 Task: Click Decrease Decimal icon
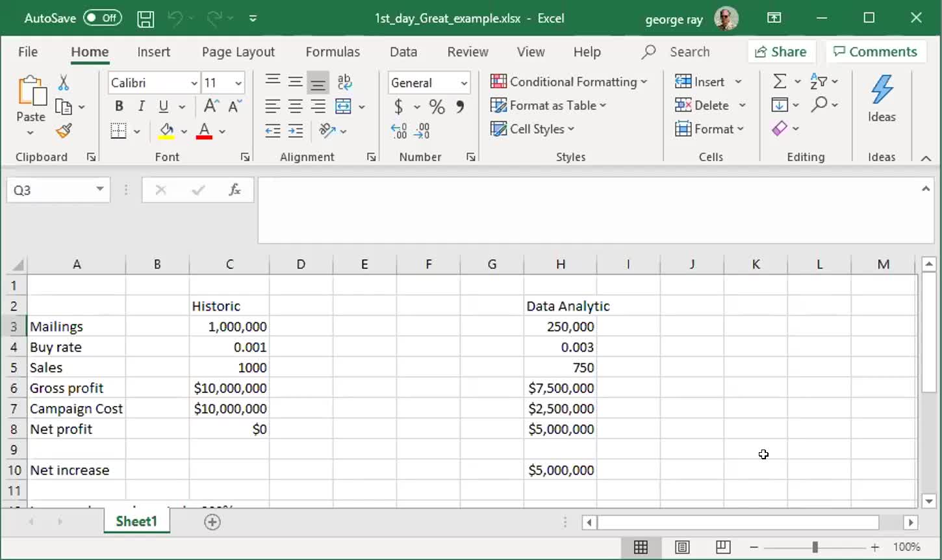pyautogui.click(x=422, y=131)
